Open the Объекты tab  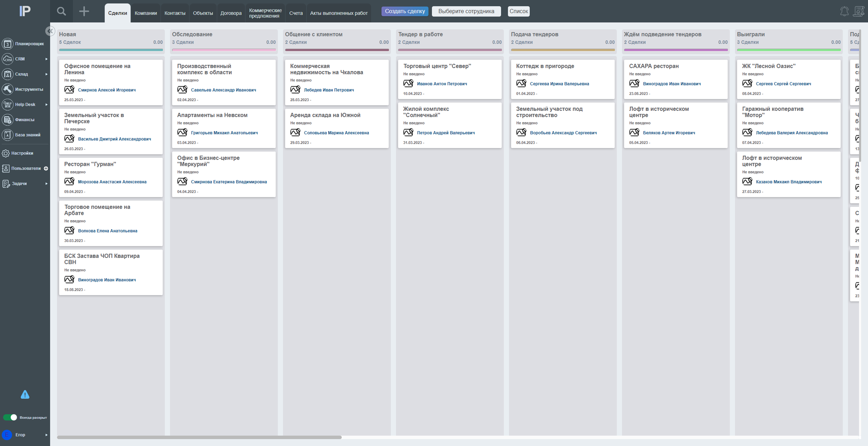[x=203, y=13]
